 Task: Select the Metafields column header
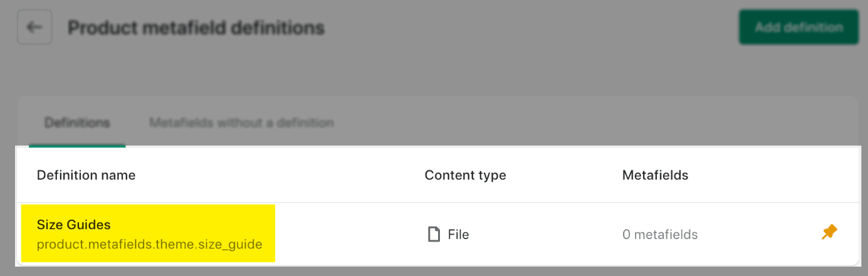click(655, 175)
